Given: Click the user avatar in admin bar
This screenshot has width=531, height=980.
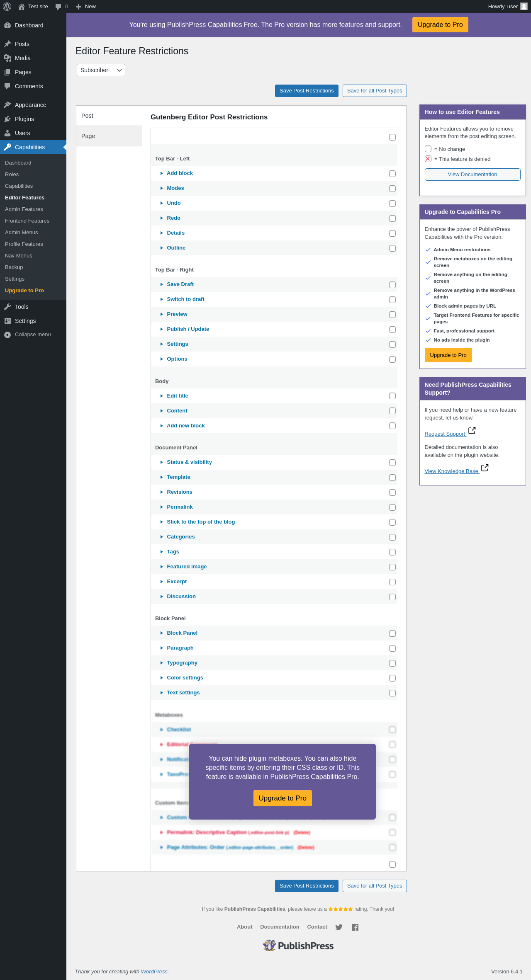Looking at the screenshot, I should [524, 6].
